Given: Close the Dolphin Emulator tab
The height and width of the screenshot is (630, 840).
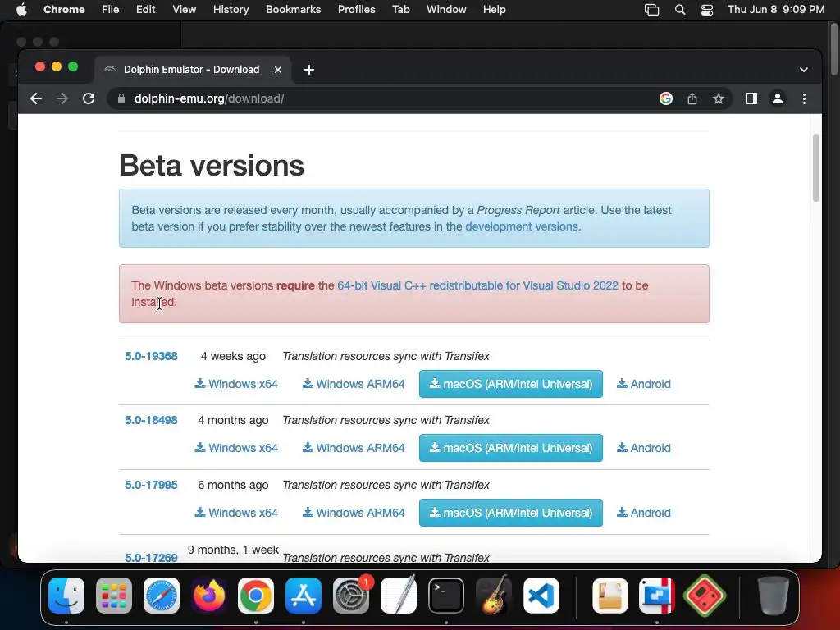Looking at the screenshot, I should point(277,70).
